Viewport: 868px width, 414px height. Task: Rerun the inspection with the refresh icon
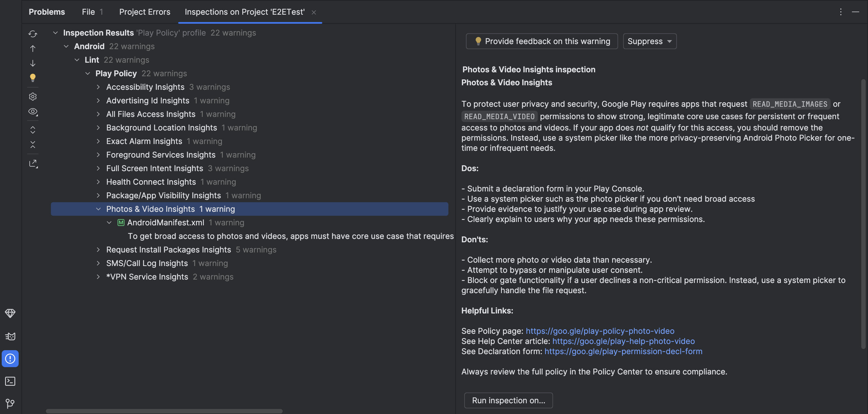tap(33, 34)
